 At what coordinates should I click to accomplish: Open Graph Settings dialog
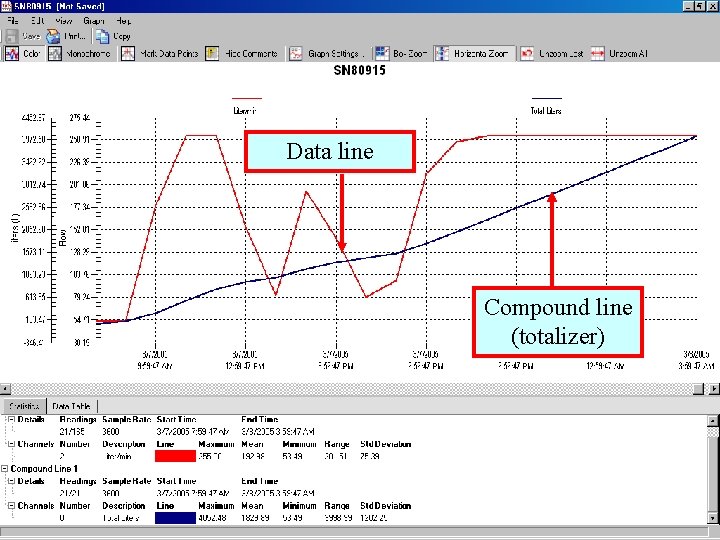click(327, 54)
